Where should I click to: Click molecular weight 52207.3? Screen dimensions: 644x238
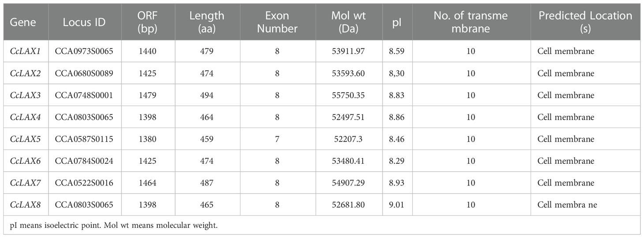click(x=349, y=139)
